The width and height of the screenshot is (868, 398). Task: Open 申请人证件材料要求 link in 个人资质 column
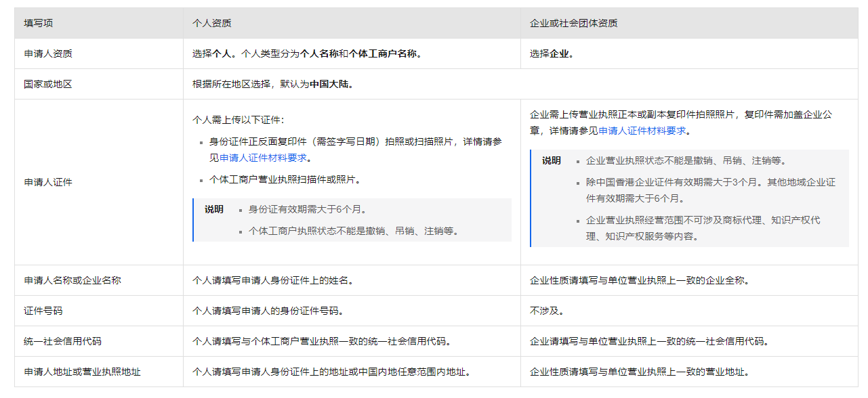[263, 158]
